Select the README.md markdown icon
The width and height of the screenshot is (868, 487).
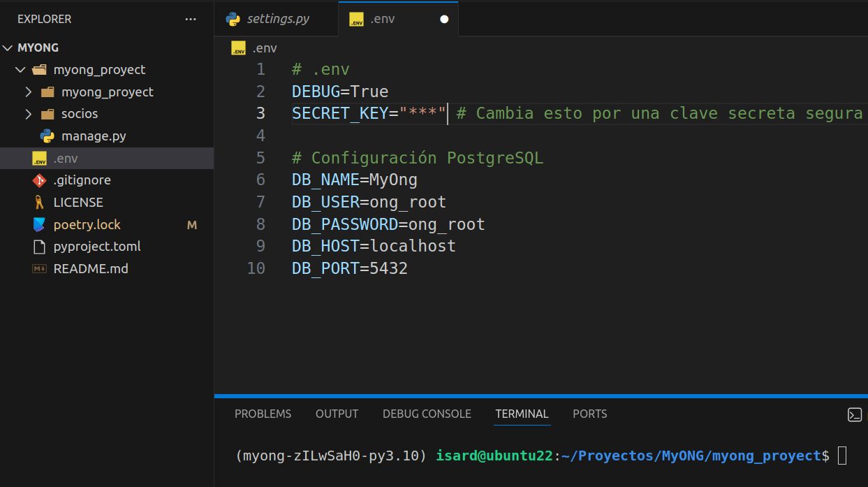(x=40, y=268)
